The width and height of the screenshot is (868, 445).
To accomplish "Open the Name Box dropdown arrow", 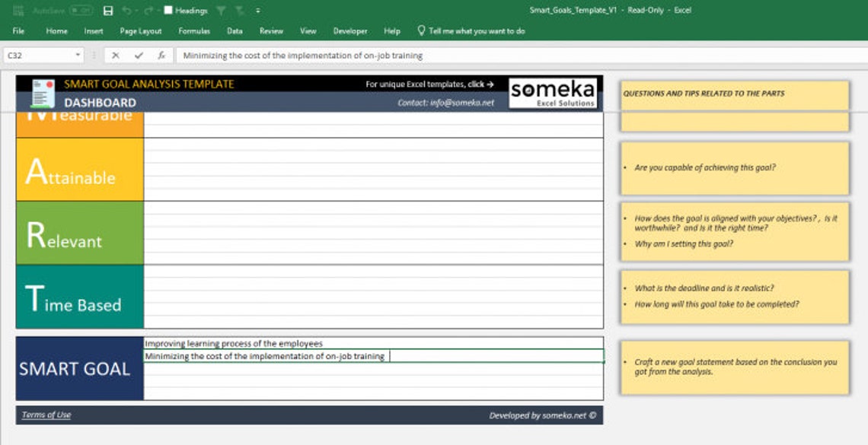I will [x=78, y=56].
